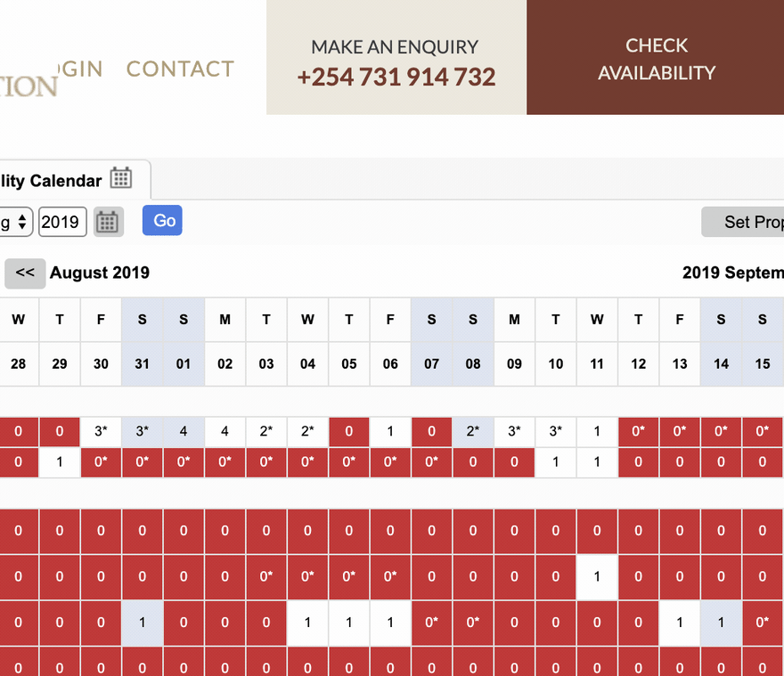The image size is (784, 676).
Task: Go to previous month with << button
Action: click(x=25, y=273)
